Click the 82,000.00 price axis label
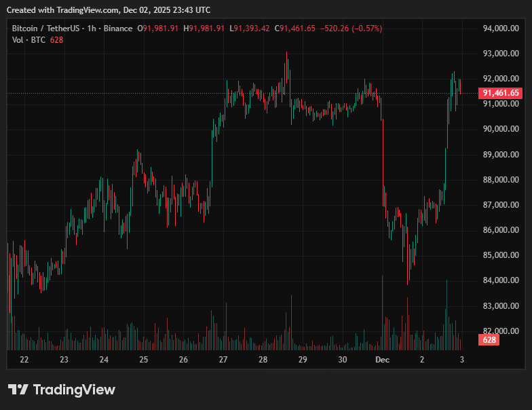 click(501, 331)
